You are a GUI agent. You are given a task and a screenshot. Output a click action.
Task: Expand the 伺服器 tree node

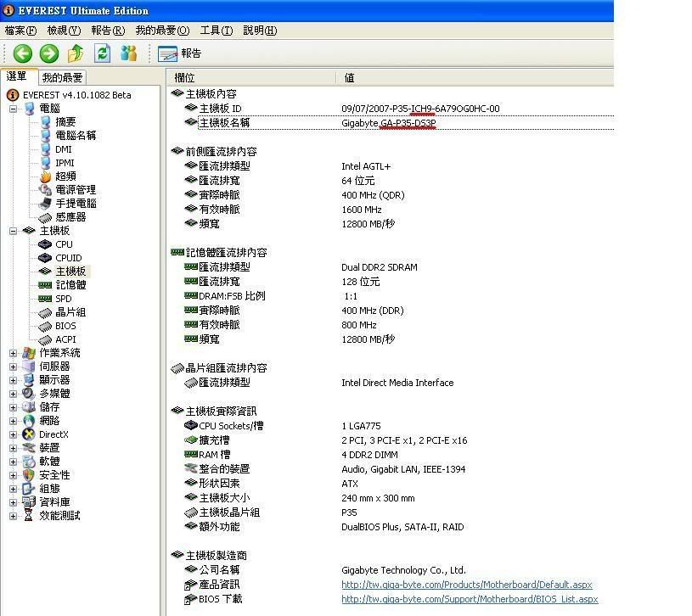pyautogui.click(x=14, y=367)
